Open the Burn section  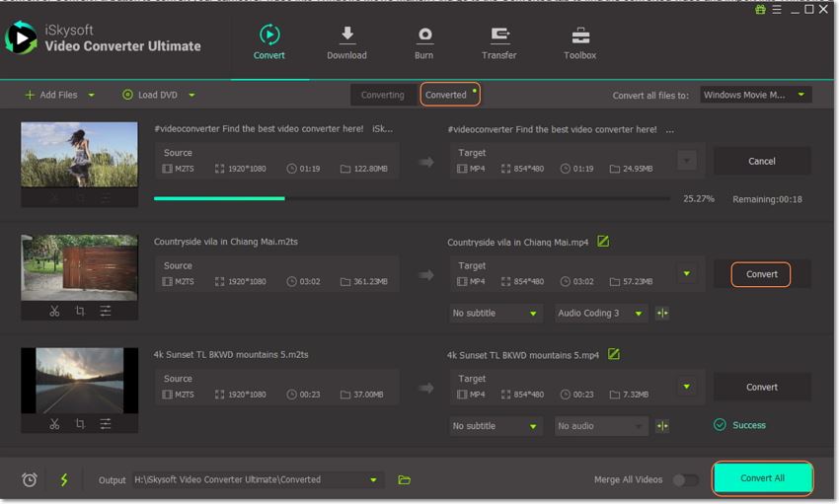click(x=424, y=41)
